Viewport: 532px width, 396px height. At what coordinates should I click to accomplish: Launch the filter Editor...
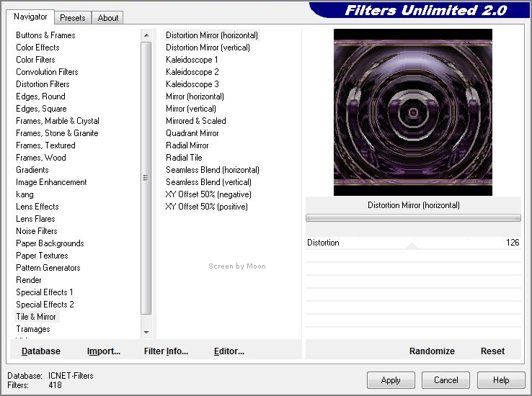coord(229,351)
